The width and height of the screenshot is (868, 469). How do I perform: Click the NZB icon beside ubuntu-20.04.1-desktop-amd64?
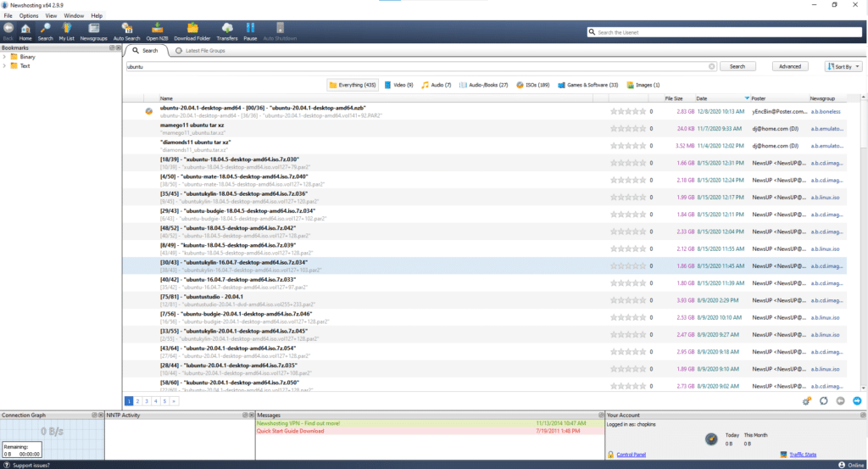coord(149,111)
